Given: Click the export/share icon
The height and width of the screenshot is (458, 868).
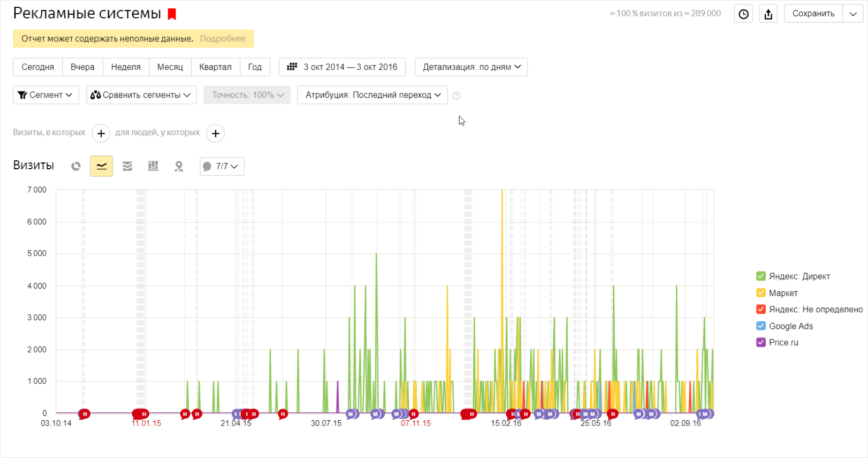Looking at the screenshot, I should pyautogui.click(x=768, y=14).
